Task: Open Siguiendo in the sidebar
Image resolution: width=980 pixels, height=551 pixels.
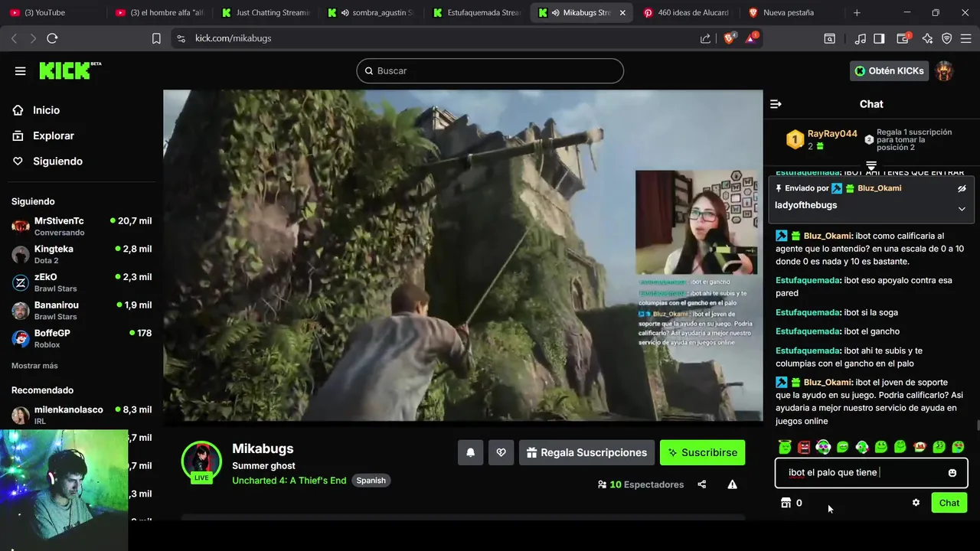Action: click(57, 161)
